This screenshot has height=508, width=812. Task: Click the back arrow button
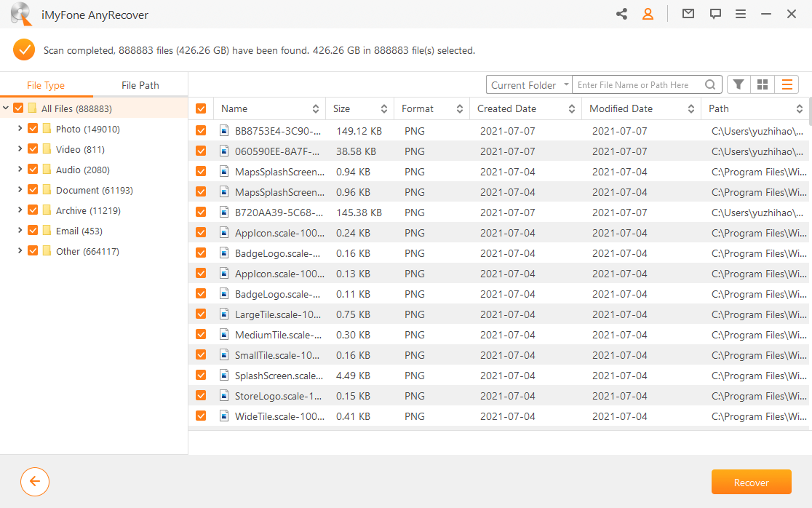click(x=35, y=482)
